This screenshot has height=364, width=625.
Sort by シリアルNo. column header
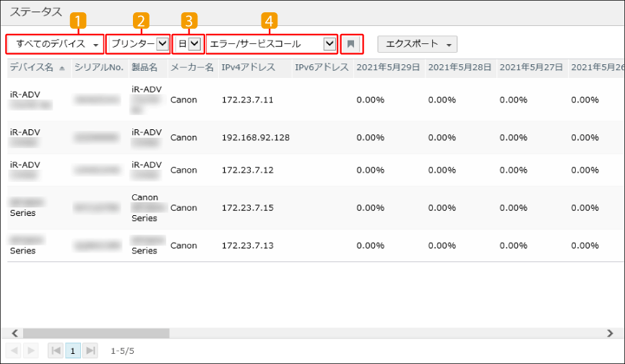pos(99,67)
